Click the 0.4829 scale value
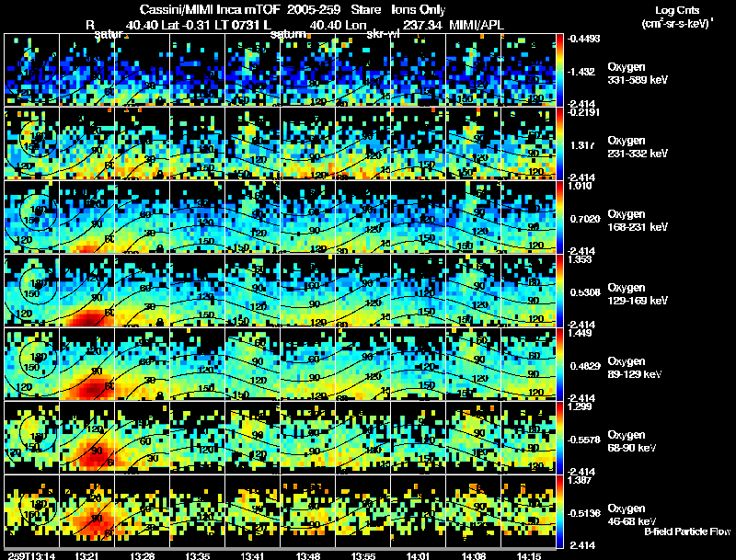 click(585, 366)
